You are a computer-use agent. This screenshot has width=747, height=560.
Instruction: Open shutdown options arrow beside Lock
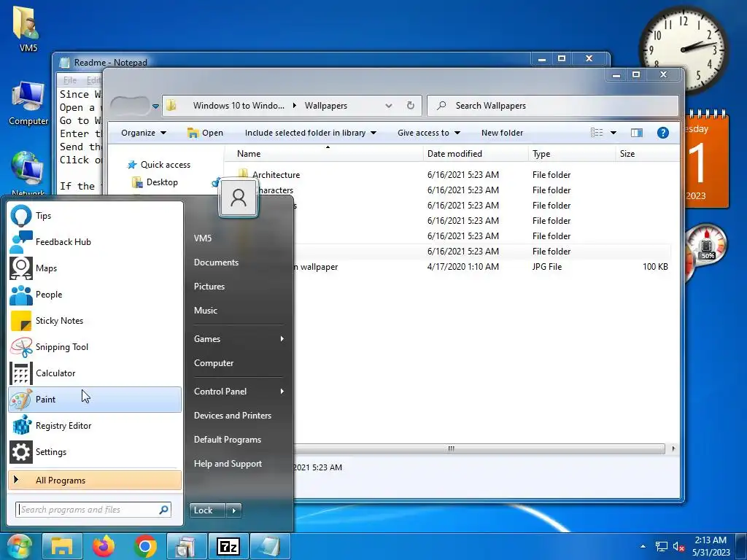pyautogui.click(x=233, y=510)
